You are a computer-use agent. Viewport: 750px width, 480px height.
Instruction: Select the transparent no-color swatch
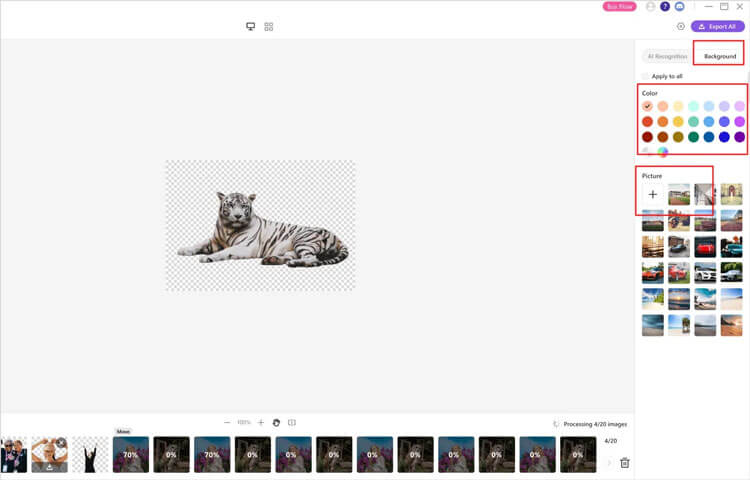point(647,152)
